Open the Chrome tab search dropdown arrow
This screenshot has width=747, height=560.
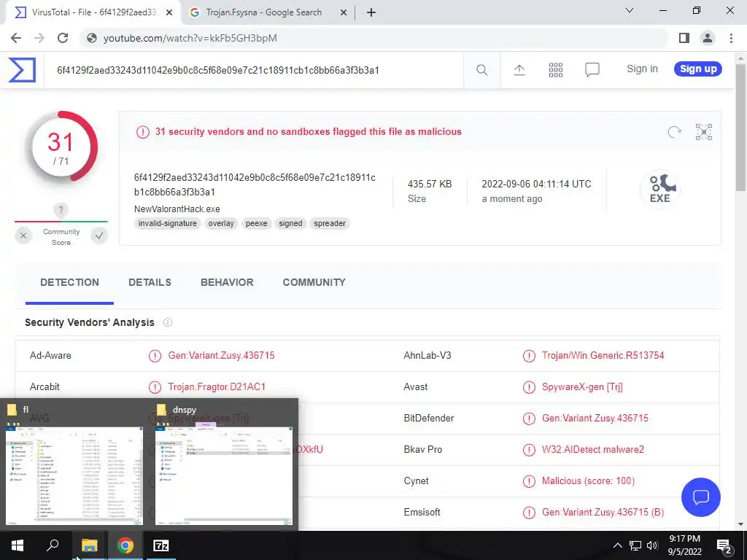tap(630, 10)
